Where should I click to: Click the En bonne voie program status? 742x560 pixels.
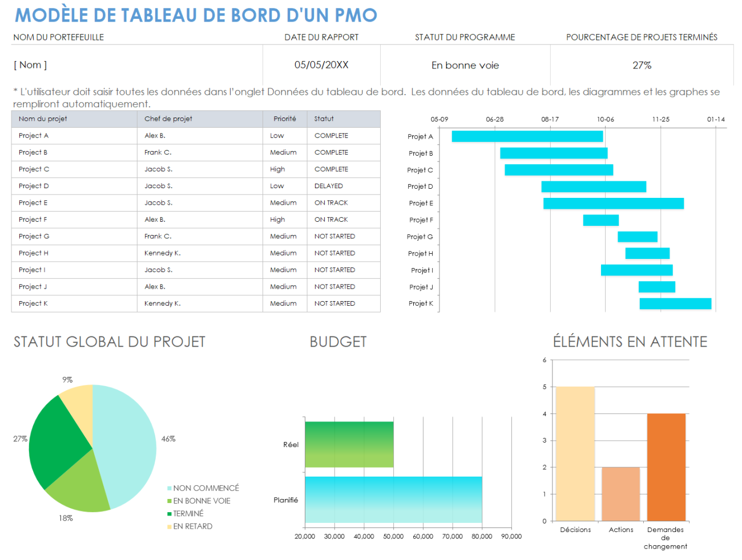[465, 64]
